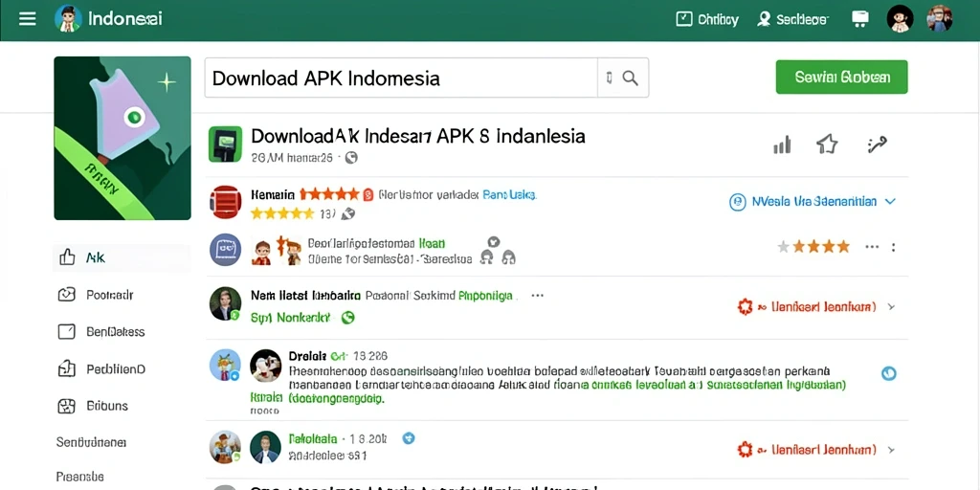The height and width of the screenshot is (490, 980).
Task: Click the Drelala commenter avatar
Action: [x=266, y=365]
